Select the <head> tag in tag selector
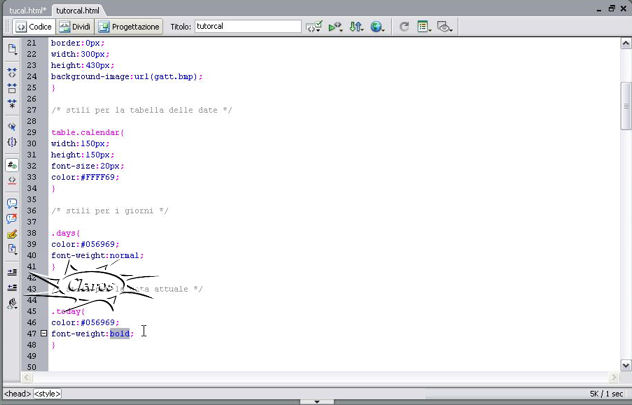The width and height of the screenshot is (632, 405). [17, 394]
